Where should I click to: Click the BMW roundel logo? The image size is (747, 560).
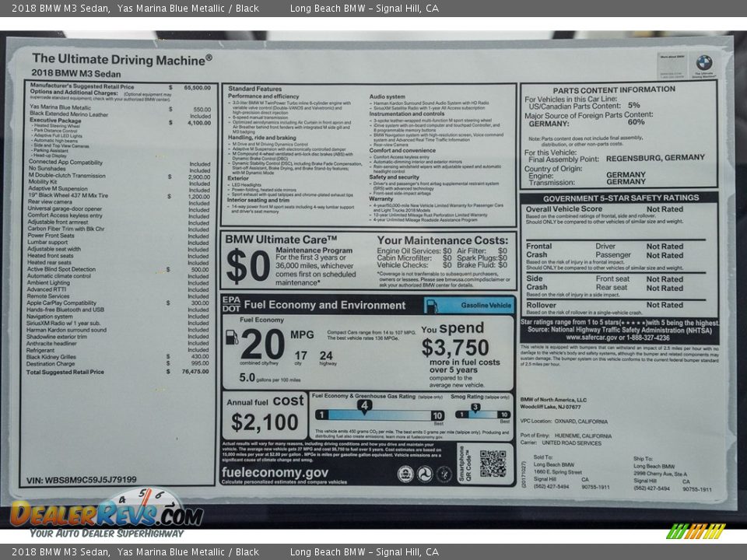pyautogui.click(x=703, y=62)
